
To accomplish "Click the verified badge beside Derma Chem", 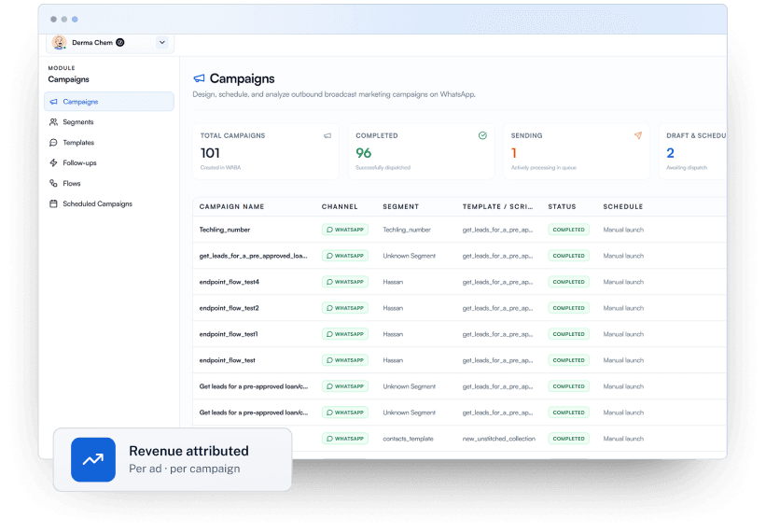I will (120, 43).
